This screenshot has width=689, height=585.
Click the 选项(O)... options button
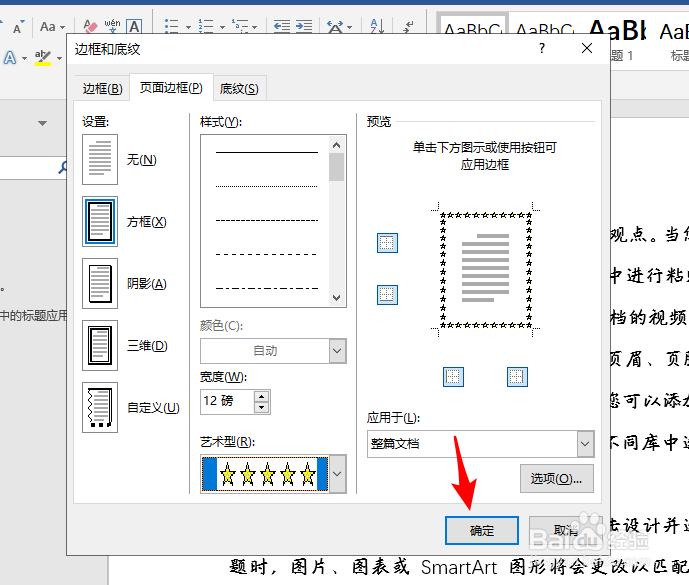pyautogui.click(x=556, y=478)
